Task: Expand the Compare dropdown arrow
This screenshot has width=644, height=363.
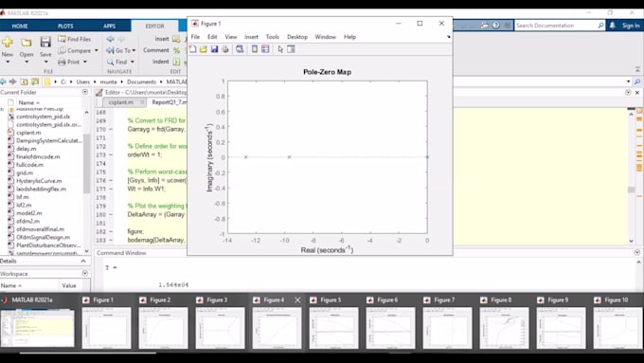Action: coord(97,50)
